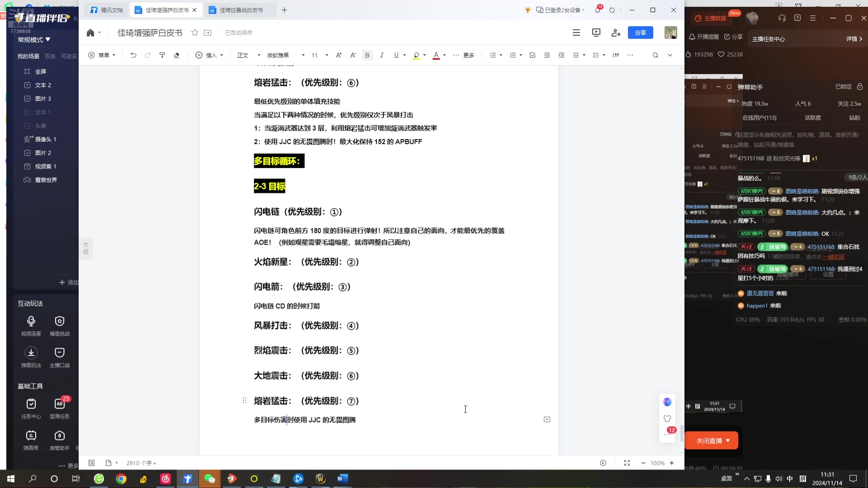Viewport: 868px width, 488px height.
Task: Open 详情 of 主播任务中心
Action: click(854, 39)
